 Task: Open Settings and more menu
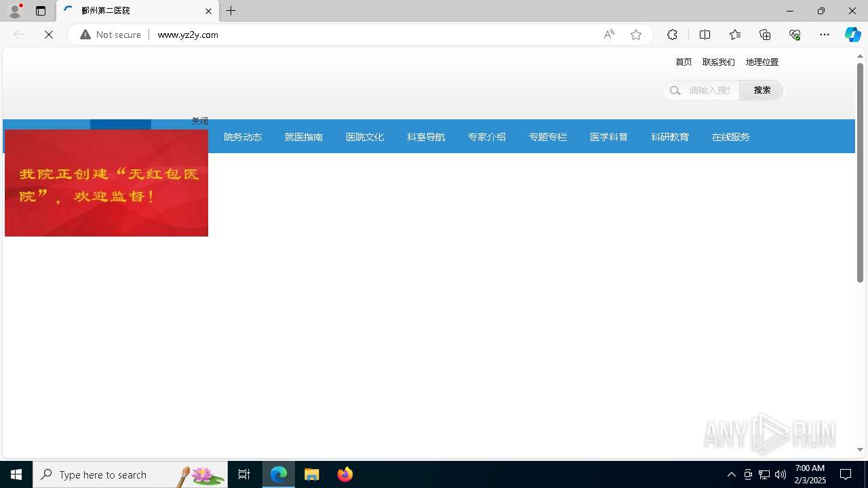pos(825,35)
